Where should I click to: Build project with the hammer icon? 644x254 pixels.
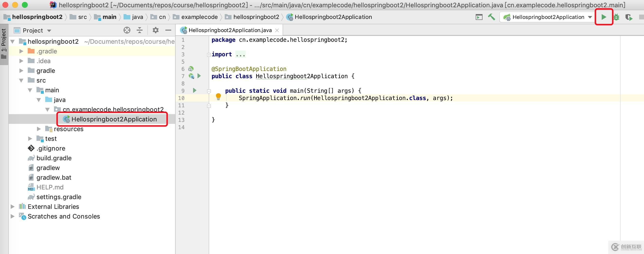click(491, 17)
